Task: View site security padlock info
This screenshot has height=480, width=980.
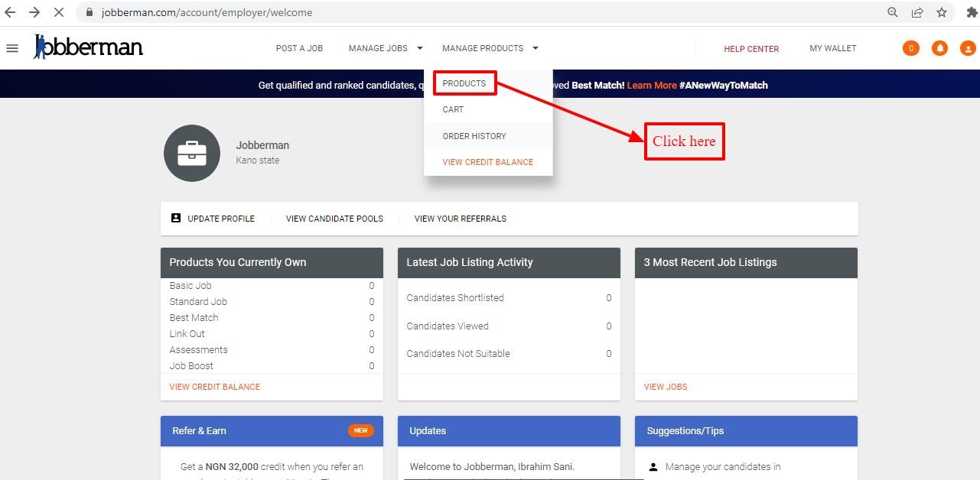Action: pyautogui.click(x=90, y=12)
